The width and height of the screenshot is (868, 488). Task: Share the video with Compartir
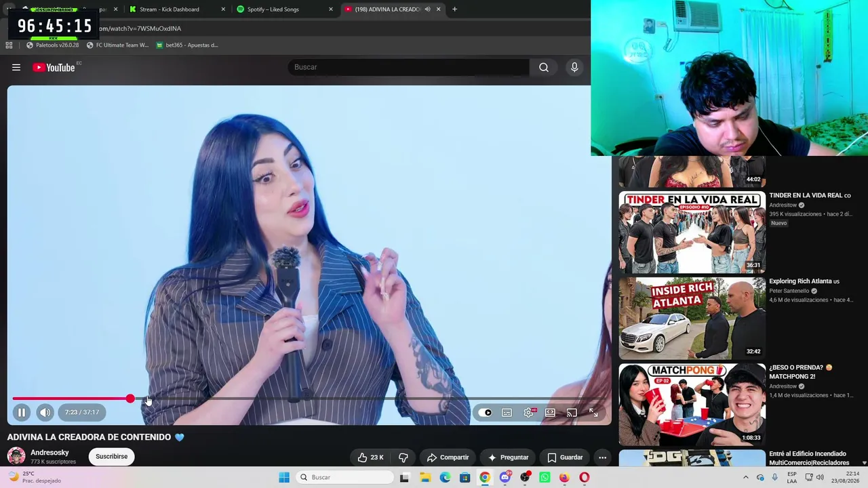[x=448, y=457]
